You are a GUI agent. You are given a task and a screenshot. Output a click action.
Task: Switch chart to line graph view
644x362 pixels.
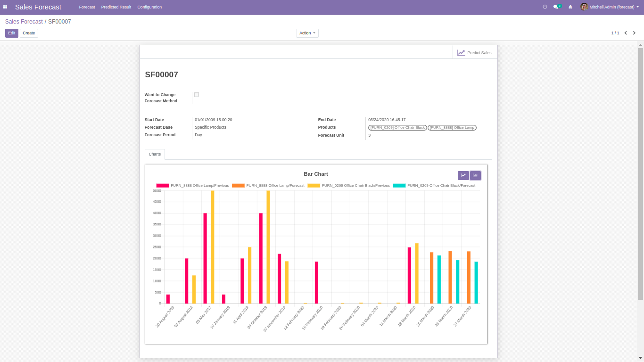[x=463, y=175]
